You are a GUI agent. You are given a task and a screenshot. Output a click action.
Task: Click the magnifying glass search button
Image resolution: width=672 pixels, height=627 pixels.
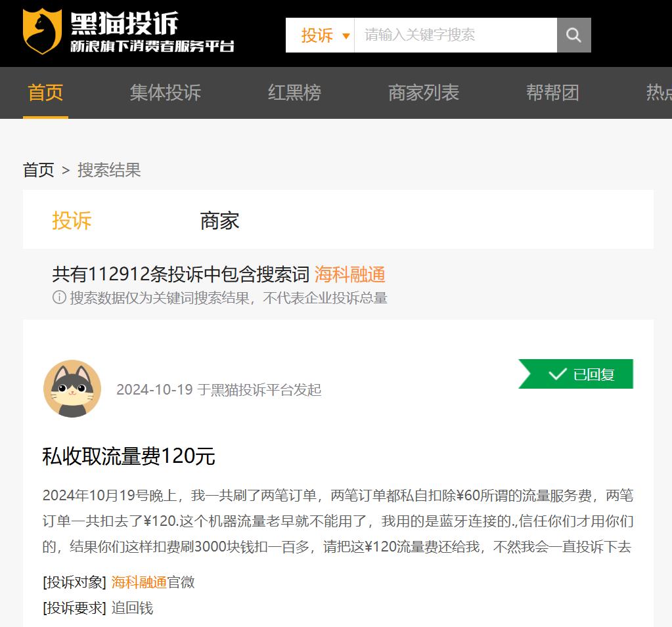(x=573, y=35)
